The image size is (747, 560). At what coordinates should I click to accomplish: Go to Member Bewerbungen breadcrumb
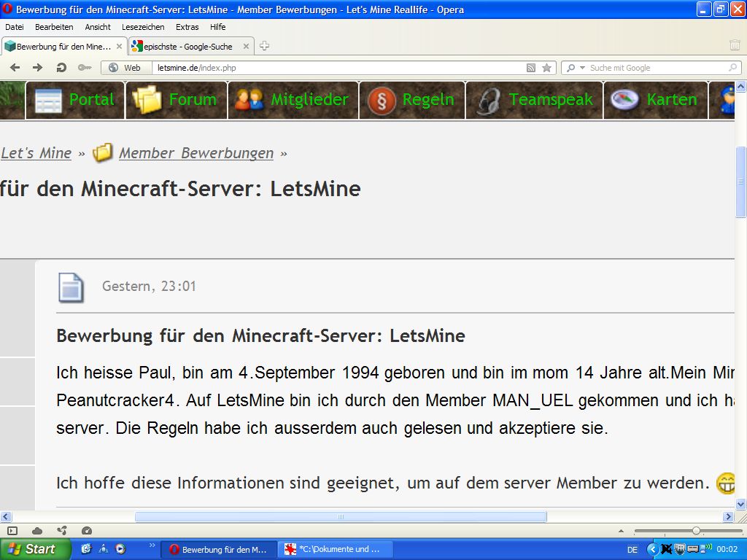[x=196, y=153]
